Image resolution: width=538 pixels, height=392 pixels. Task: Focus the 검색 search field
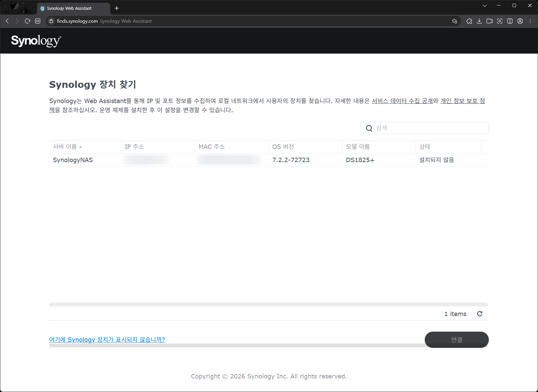425,128
